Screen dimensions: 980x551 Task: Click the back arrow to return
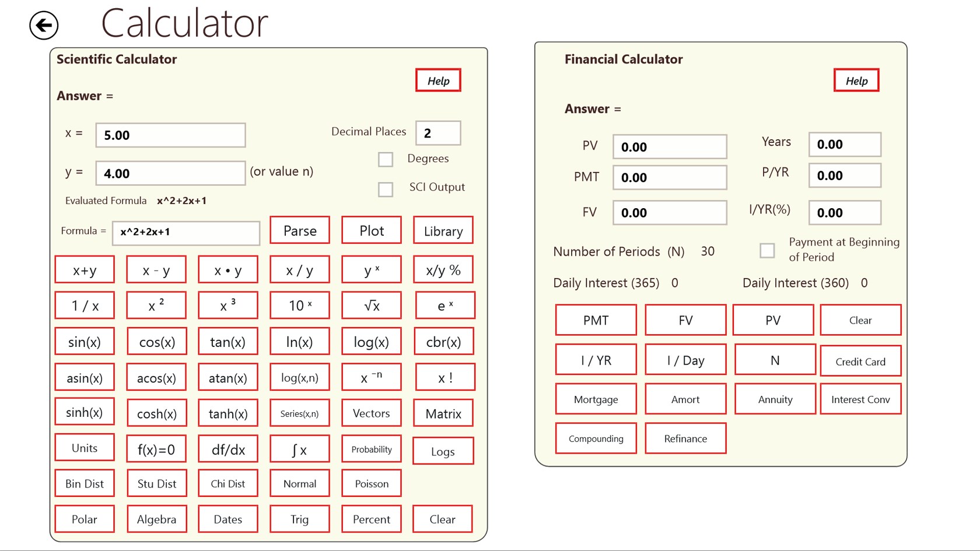[44, 25]
